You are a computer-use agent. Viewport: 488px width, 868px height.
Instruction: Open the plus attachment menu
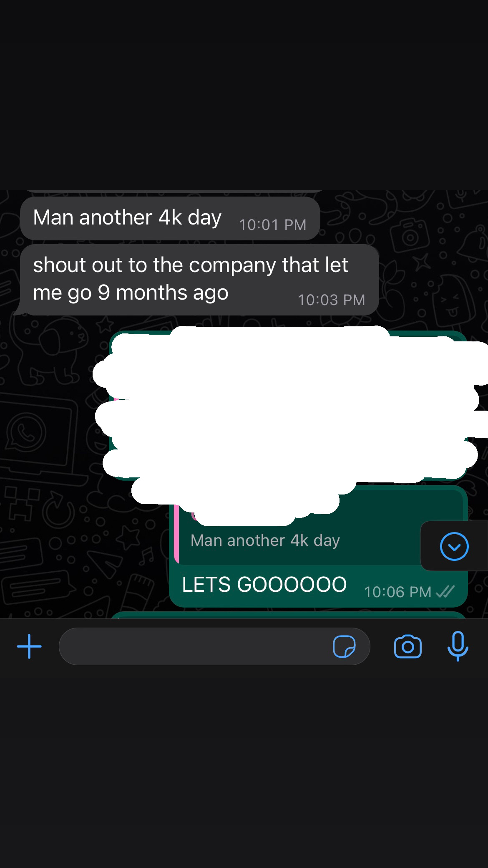click(x=29, y=646)
